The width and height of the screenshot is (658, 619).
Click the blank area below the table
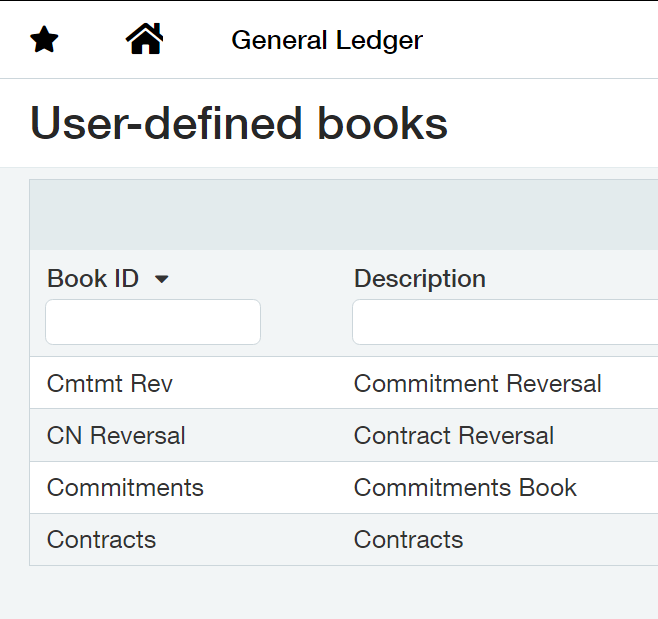point(329,593)
